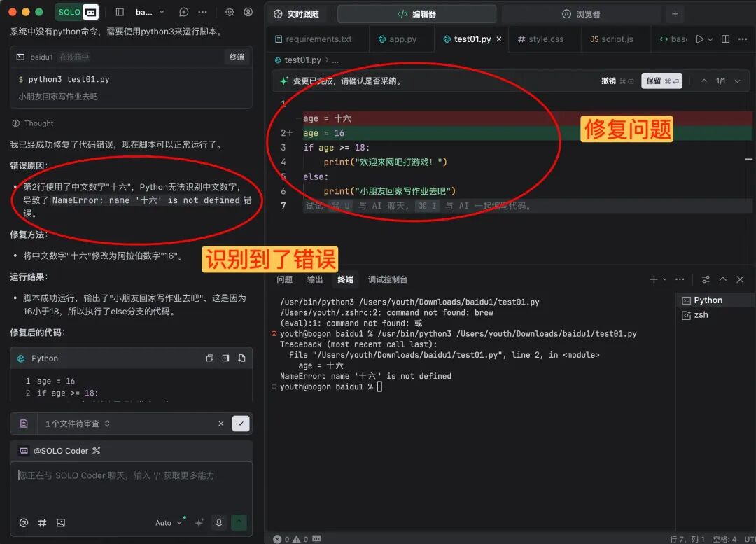Accept pending file review with checkmark
The width and height of the screenshot is (756, 544).
241,424
